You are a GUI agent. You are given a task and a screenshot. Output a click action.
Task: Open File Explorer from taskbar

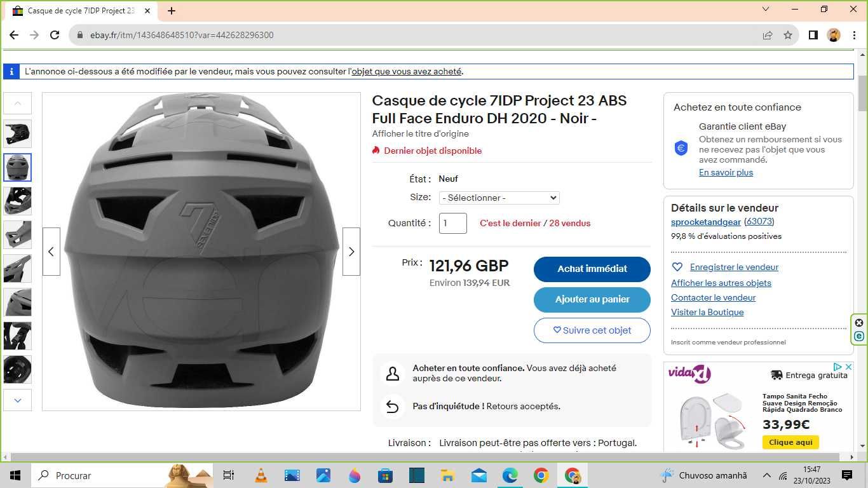448,475
